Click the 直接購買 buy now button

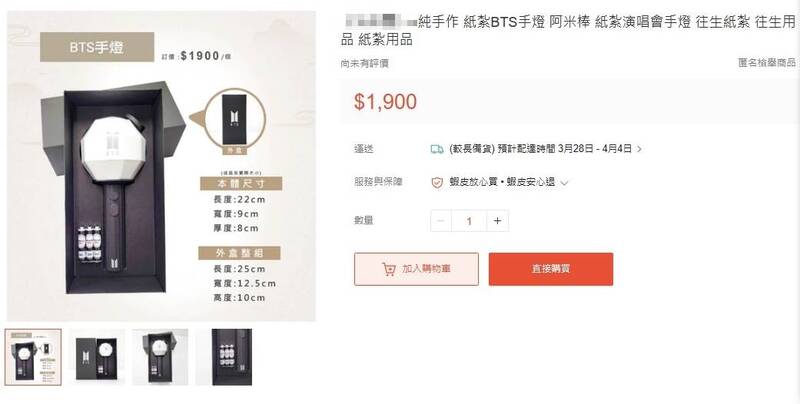coord(551,269)
